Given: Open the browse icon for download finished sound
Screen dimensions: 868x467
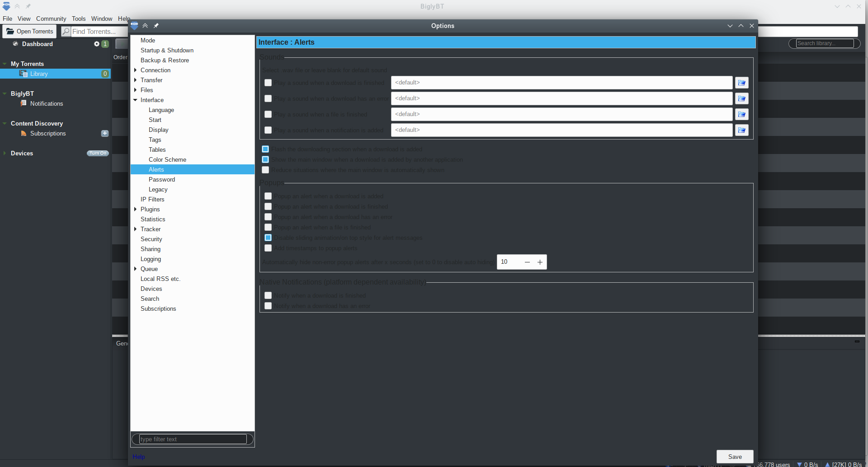Looking at the screenshot, I should (741, 83).
